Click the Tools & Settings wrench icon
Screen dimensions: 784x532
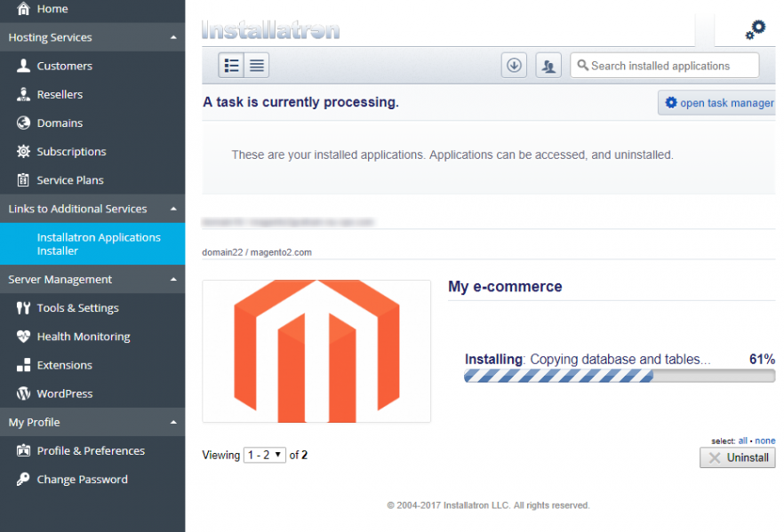[x=23, y=307]
